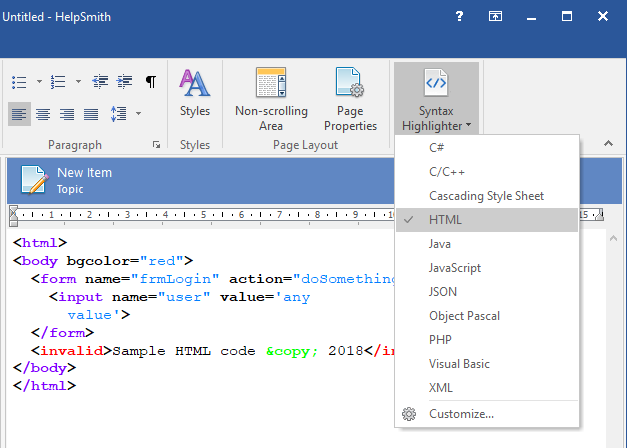Toggle show paragraph marks (pilcrow)
This screenshot has width=627, height=448.
pos(151,82)
